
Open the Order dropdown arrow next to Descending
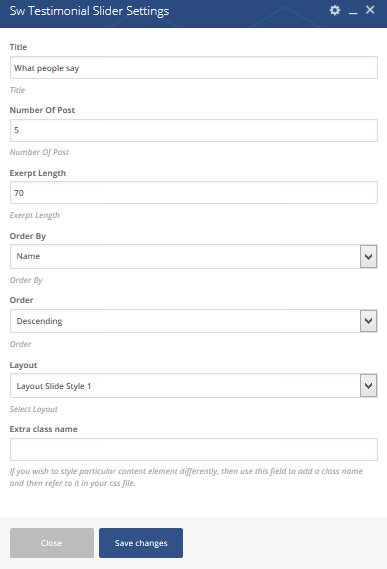tap(368, 321)
